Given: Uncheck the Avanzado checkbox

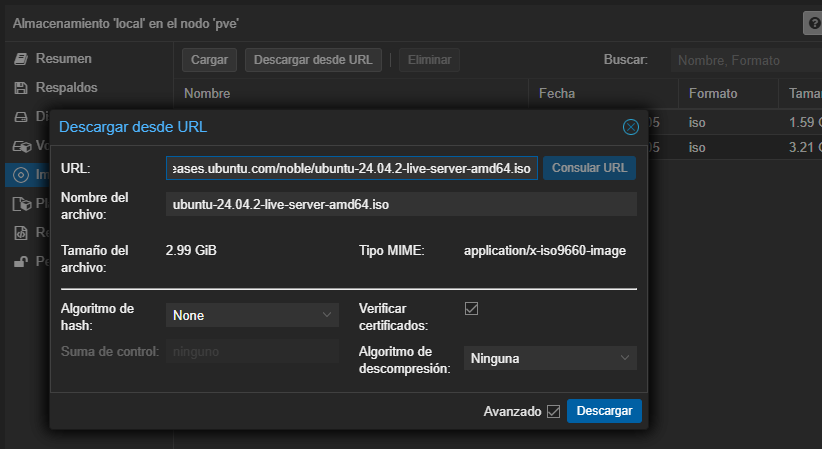Looking at the screenshot, I should (553, 411).
